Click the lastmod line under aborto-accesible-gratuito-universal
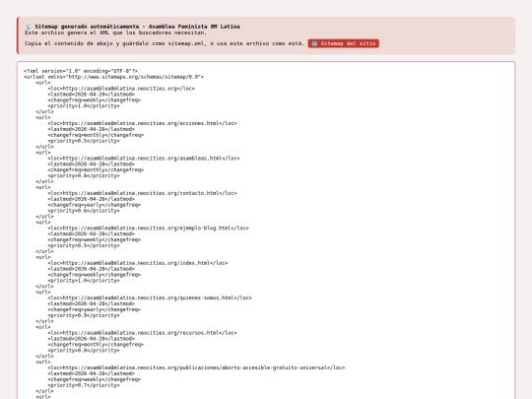Screen dimensions: 532x399 (x=91, y=373)
